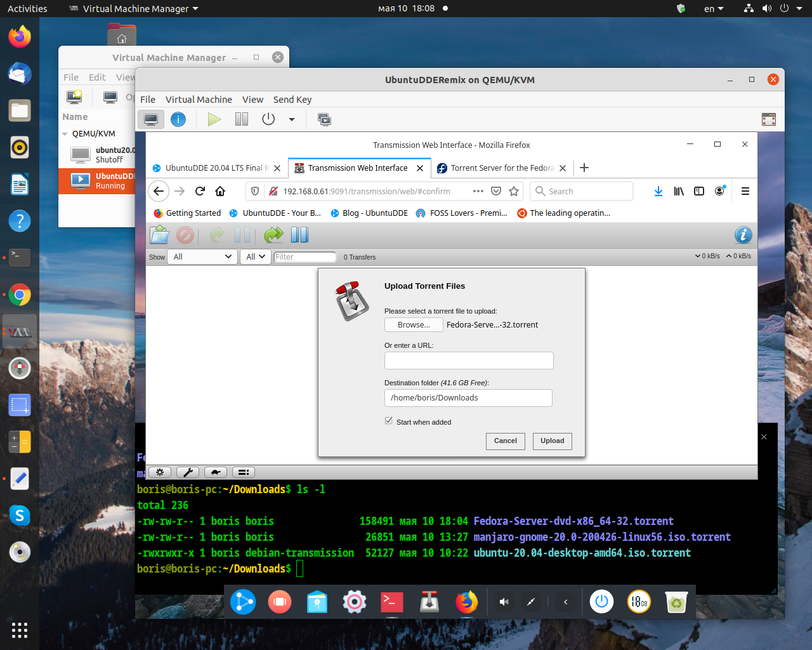812x650 pixels.
Task: Open Thunderbird from Ubuntu dock
Action: pos(20,74)
